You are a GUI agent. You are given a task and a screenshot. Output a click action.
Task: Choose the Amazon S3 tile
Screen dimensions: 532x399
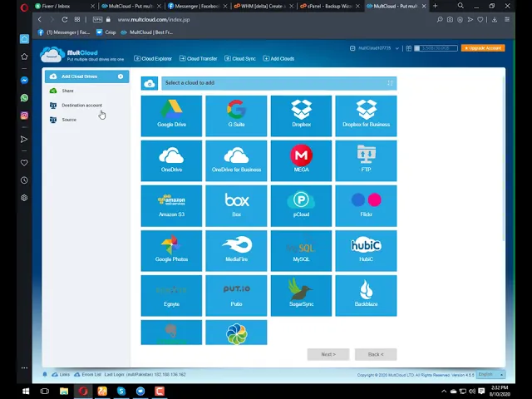click(x=171, y=206)
